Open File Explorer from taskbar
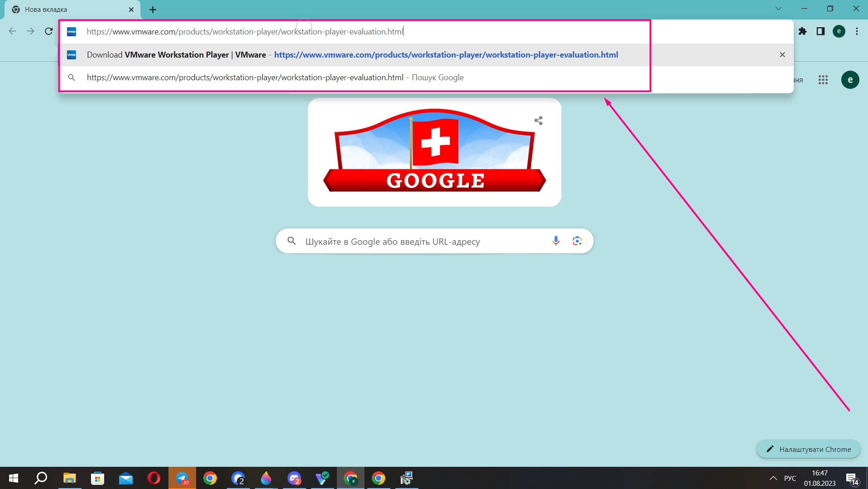 coord(69,478)
